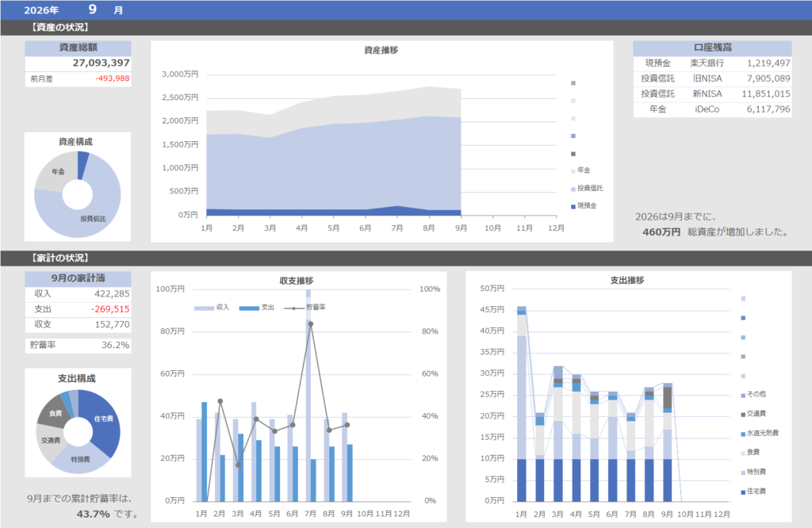Click the 水道光熱費 legend swatch in 支出推移 chart
Image resolution: width=812 pixels, height=528 pixels.
(743, 434)
